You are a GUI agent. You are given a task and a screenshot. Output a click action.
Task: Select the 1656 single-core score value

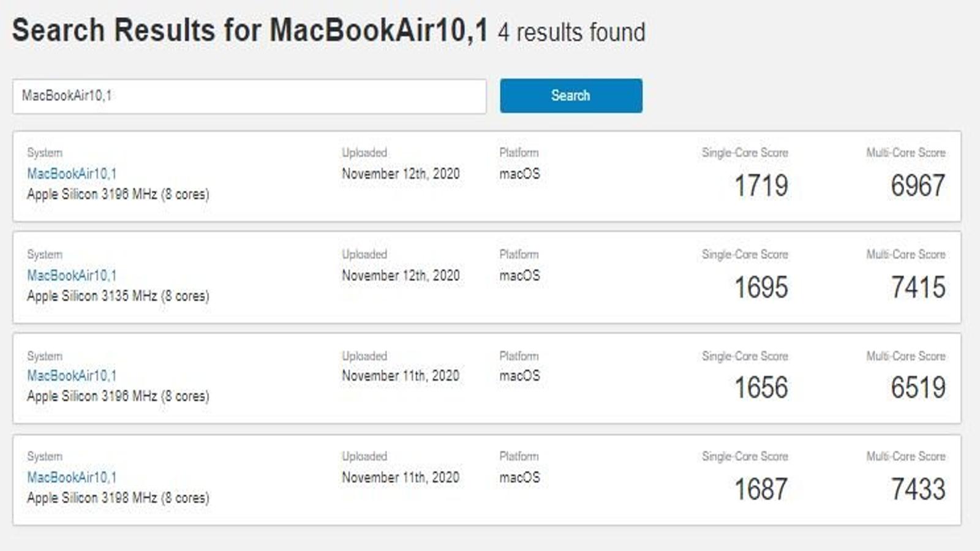[761, 388]
